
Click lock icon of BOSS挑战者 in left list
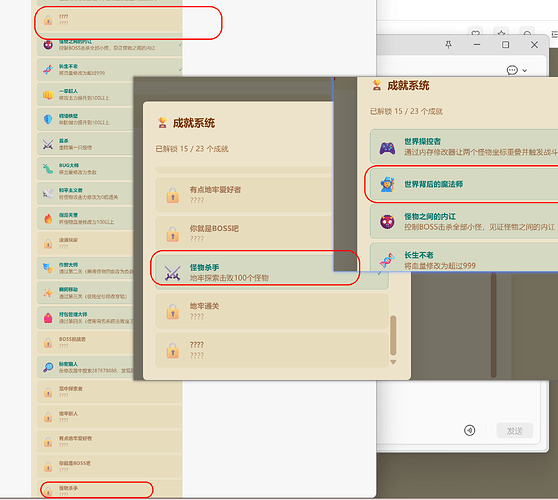pos(48,343)
